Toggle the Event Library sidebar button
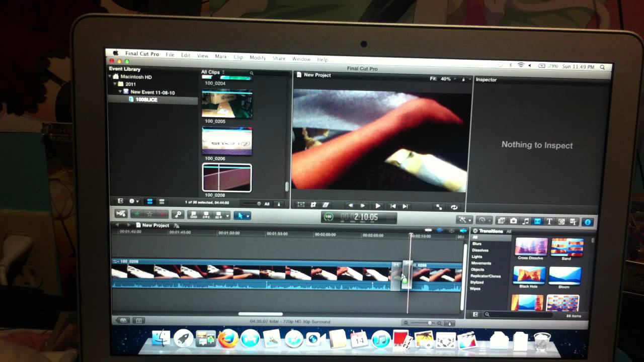 [120, 201]
